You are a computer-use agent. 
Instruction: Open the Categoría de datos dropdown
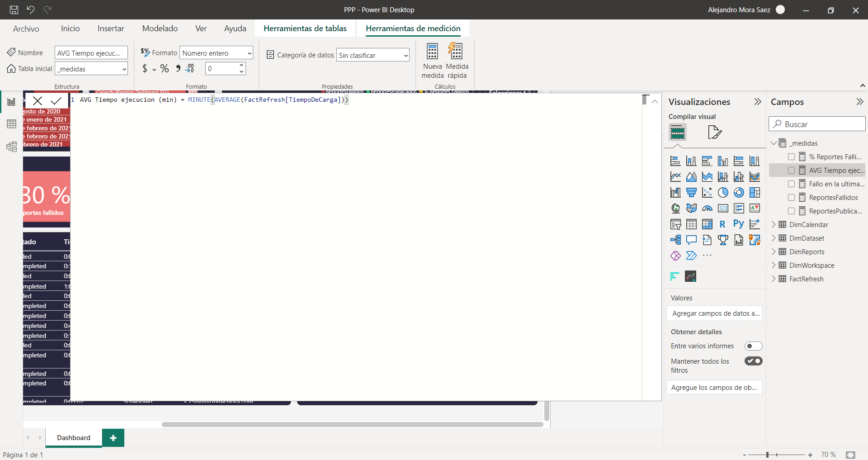pyautogui.click(x=373, y=55)
